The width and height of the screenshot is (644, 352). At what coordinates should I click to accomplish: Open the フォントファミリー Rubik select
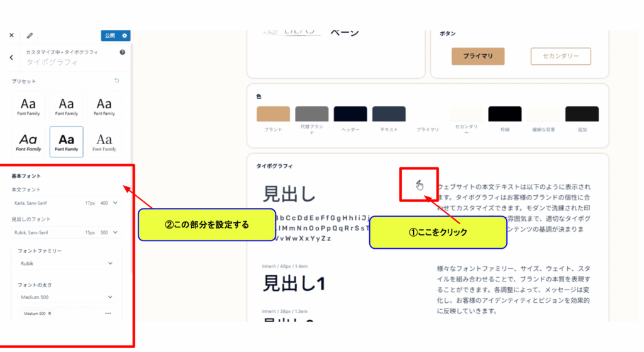[67, 264]
